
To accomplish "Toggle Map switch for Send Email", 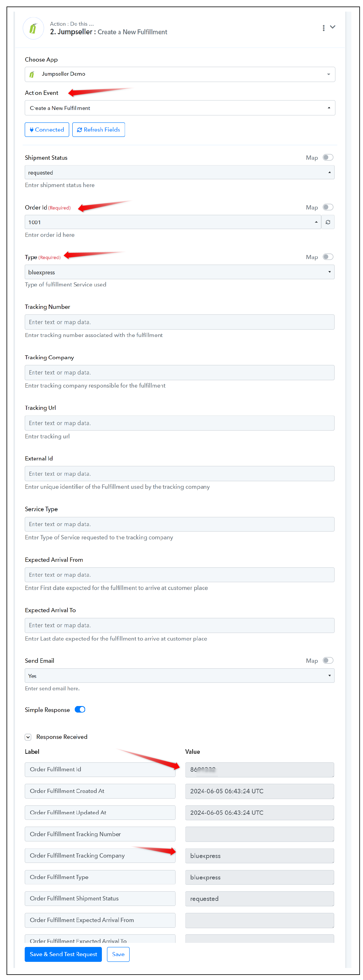I will pyautogui.click(x=328, y=661).
